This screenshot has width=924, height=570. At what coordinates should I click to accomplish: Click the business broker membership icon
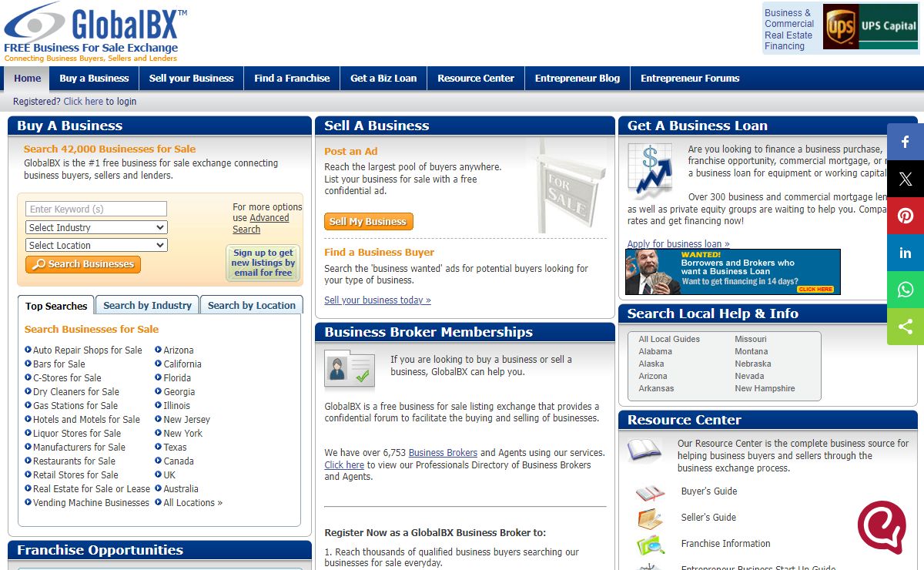pyautogui.click(x=350, y=370)
